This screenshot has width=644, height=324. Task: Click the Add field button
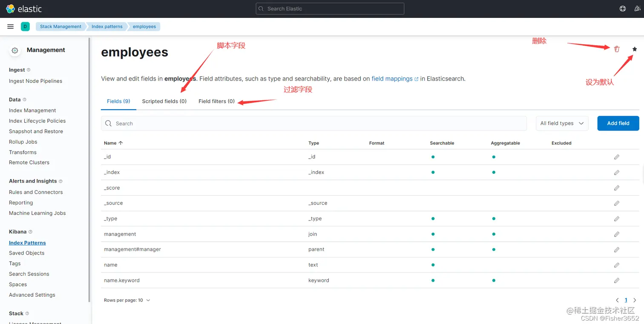click(618, 123)
